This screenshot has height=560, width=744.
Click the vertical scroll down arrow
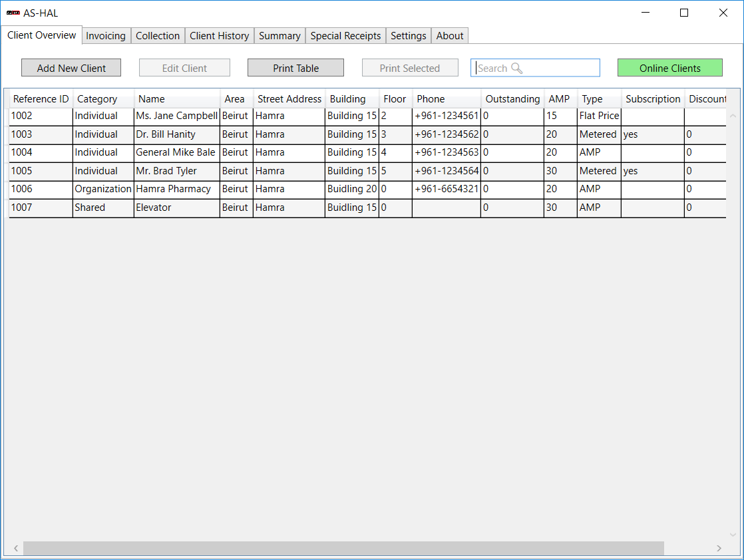coord(733,535)
